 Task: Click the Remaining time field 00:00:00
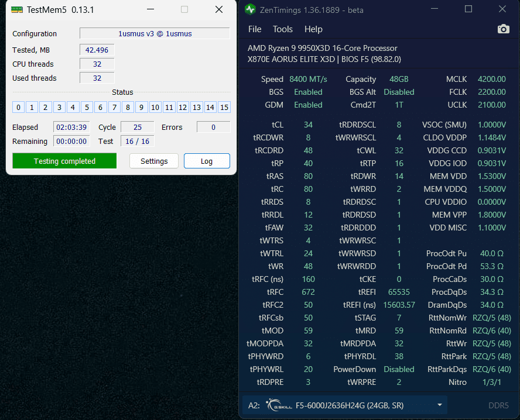[x=71, y=142]
